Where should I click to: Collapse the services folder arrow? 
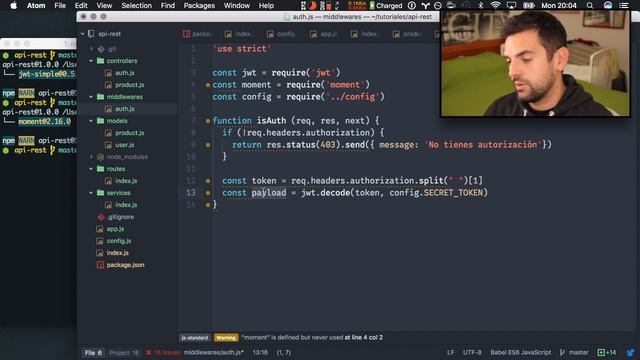coord(91,193)
